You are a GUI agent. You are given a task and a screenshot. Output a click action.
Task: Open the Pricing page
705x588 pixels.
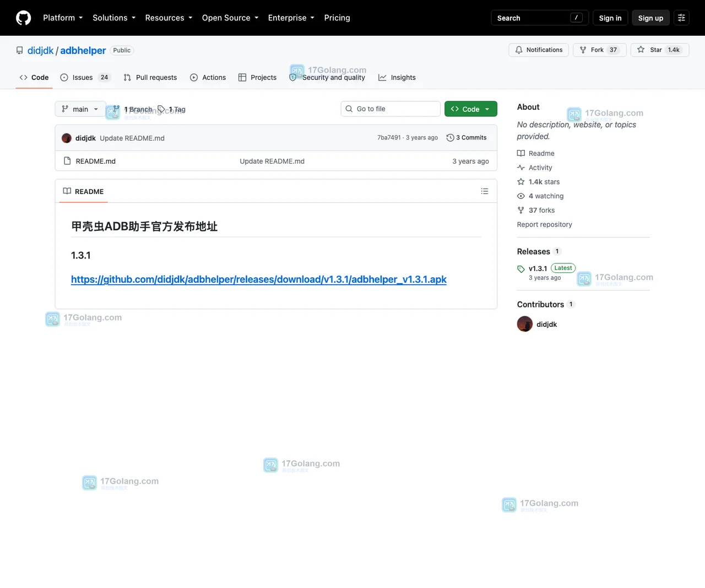[x=337, y=18]
